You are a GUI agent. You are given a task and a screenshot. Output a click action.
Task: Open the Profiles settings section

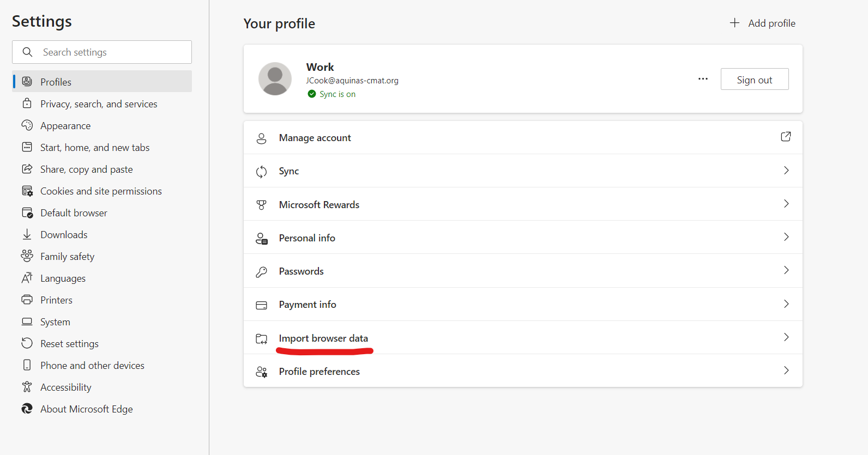102,81
